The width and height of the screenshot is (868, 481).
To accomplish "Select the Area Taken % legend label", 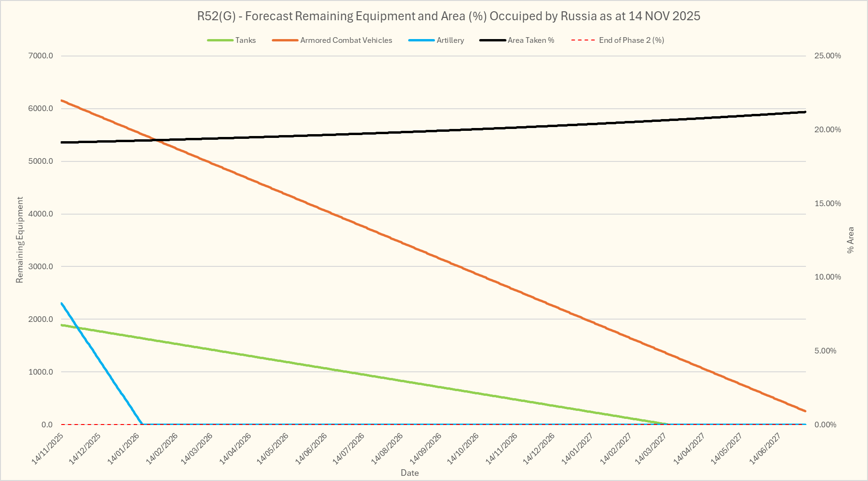I will (531, 40).
